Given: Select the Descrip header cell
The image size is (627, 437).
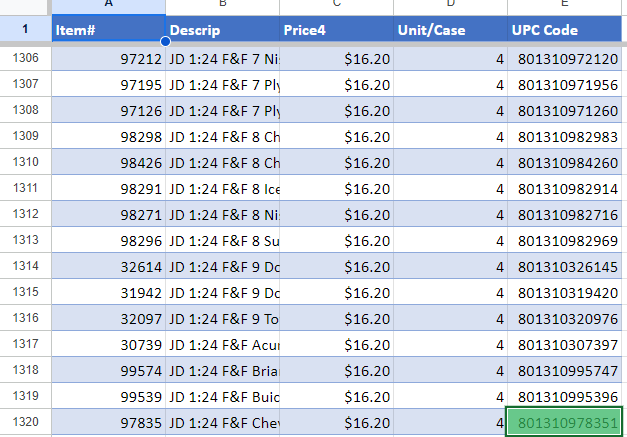Looking at the screenshot, I should (x=222, y=29).
